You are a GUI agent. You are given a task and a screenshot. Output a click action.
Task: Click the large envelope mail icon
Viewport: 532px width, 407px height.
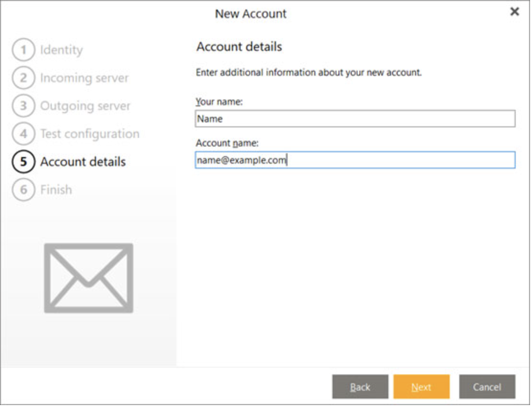point(89,278)
